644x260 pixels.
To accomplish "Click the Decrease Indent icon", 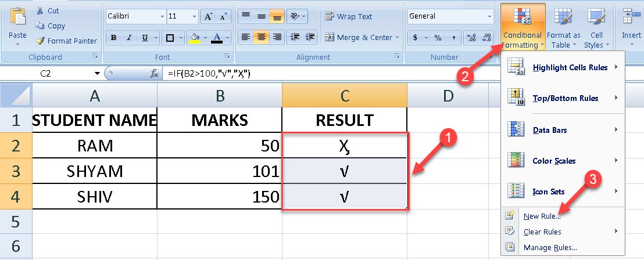I will [295, 37].
